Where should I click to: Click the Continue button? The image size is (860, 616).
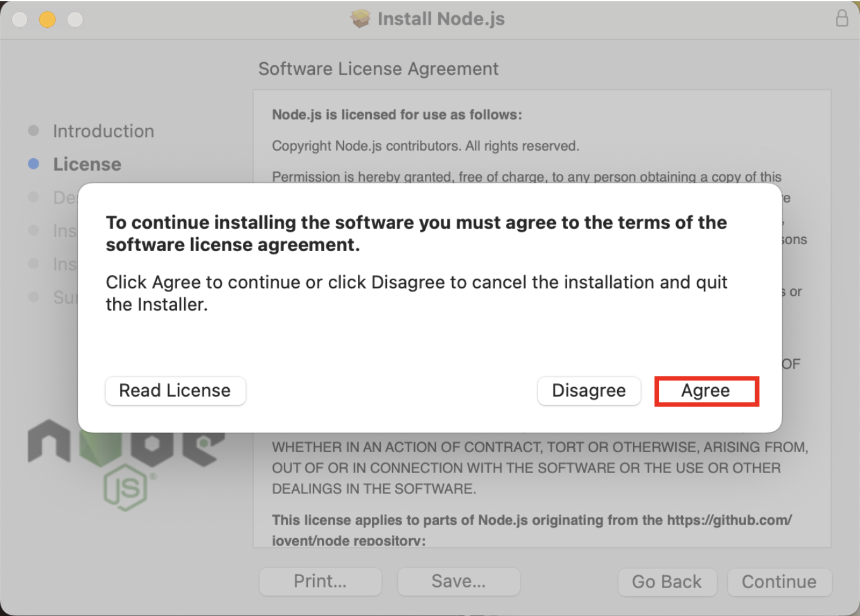(x=779, y=581)
